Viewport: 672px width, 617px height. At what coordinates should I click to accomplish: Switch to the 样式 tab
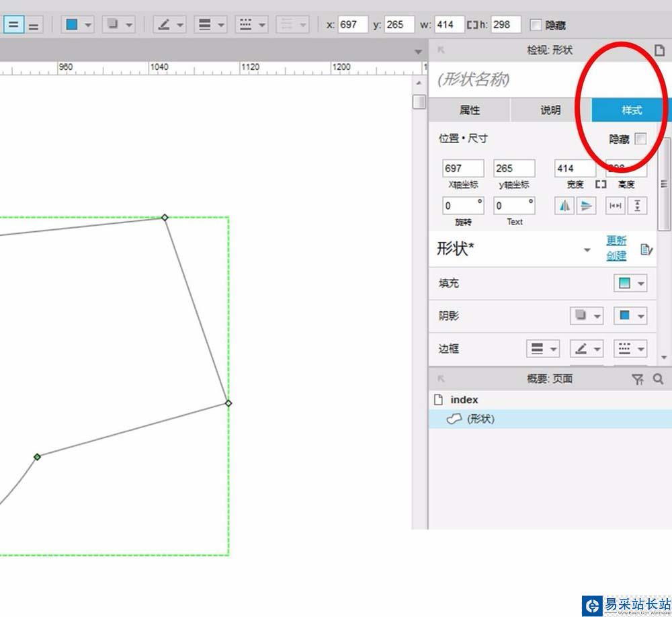point(631,110)
